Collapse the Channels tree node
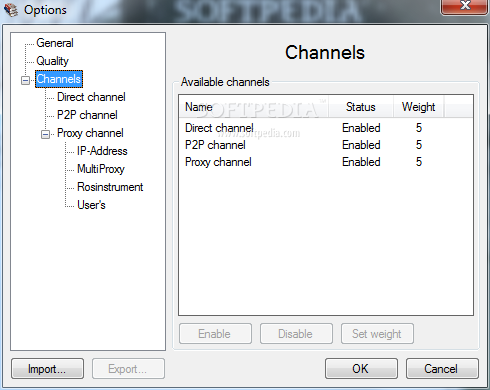The height and width of the screenshot is (390, 490). coord(25,80)
